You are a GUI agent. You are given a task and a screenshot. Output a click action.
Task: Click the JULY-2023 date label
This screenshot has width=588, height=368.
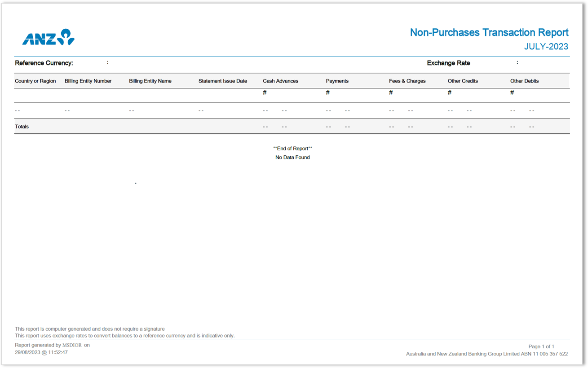click(x=546, y=46)
